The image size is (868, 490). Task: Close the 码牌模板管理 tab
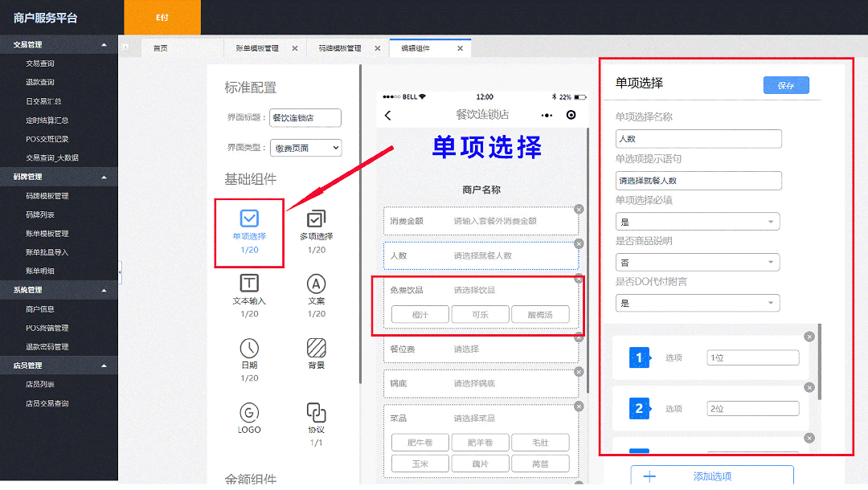(378, 48)
